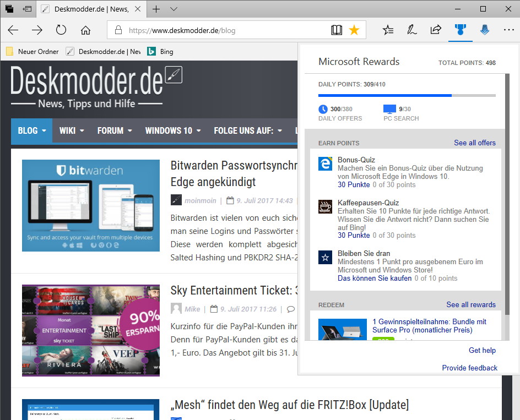Image resolution: width=520 pixels, height=420 pixels.
Task: Expand the FORUM navigation menu
Action: 115,130
